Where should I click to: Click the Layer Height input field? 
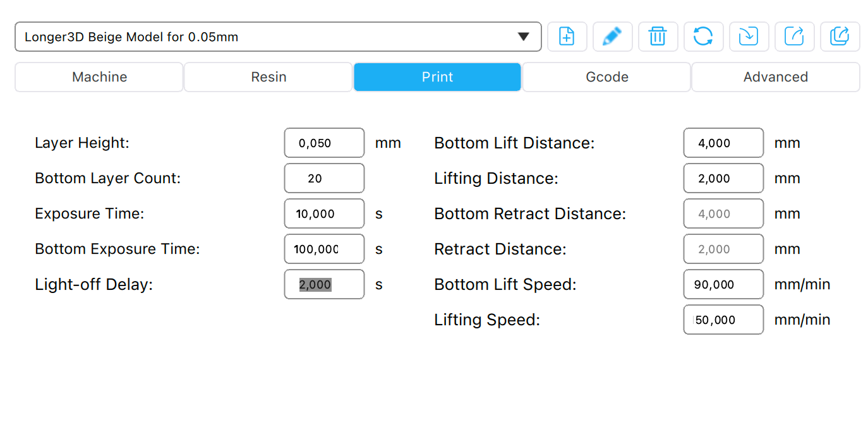coord(324,143)
